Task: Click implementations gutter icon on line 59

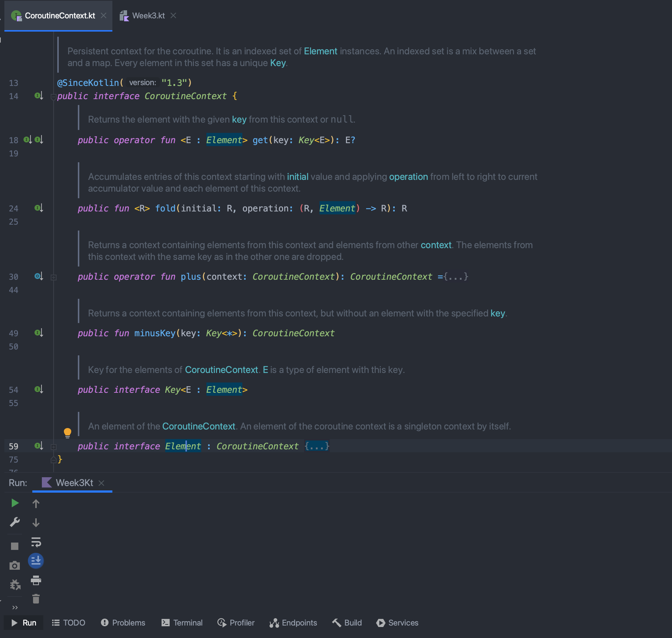Action: point(39,446)
